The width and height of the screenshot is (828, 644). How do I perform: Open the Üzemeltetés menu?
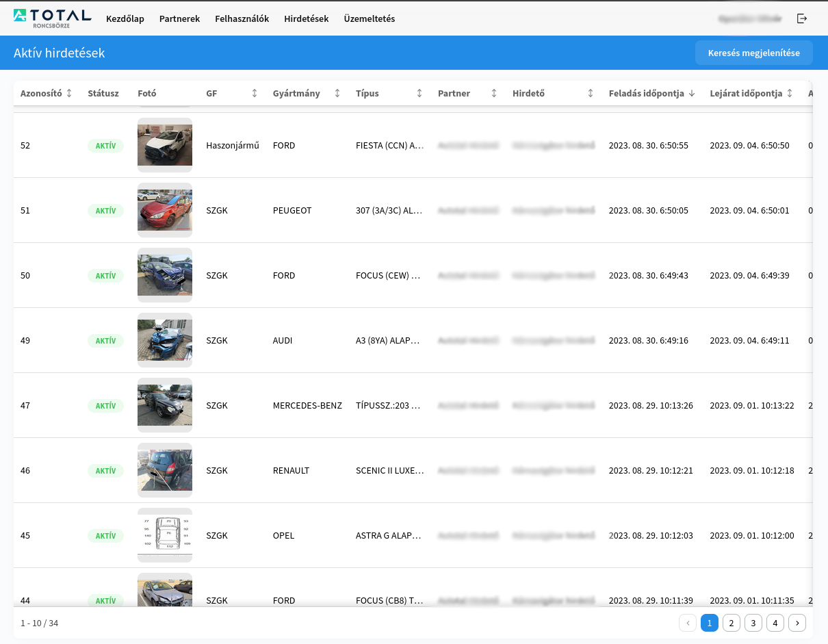click(x=370, y=18)
